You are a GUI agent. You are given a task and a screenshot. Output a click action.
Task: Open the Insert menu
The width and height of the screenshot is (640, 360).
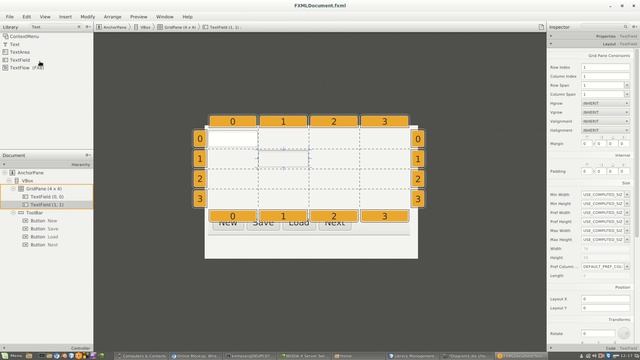coord(65,17)
